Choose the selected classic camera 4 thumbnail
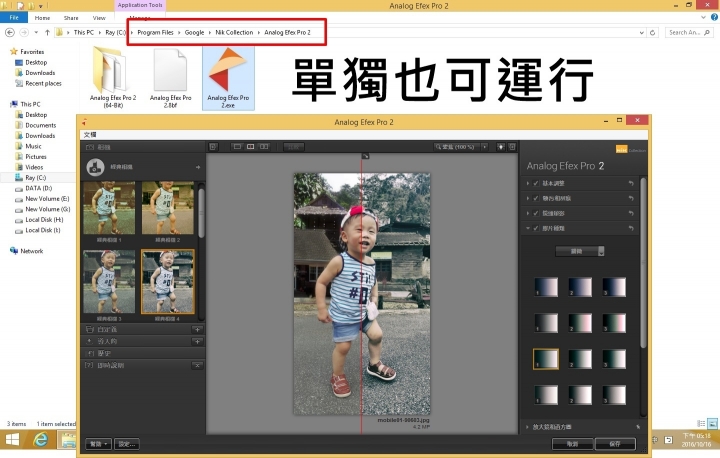Image resolution: width=720 pixels, height=458 pixels. (168, 282)
